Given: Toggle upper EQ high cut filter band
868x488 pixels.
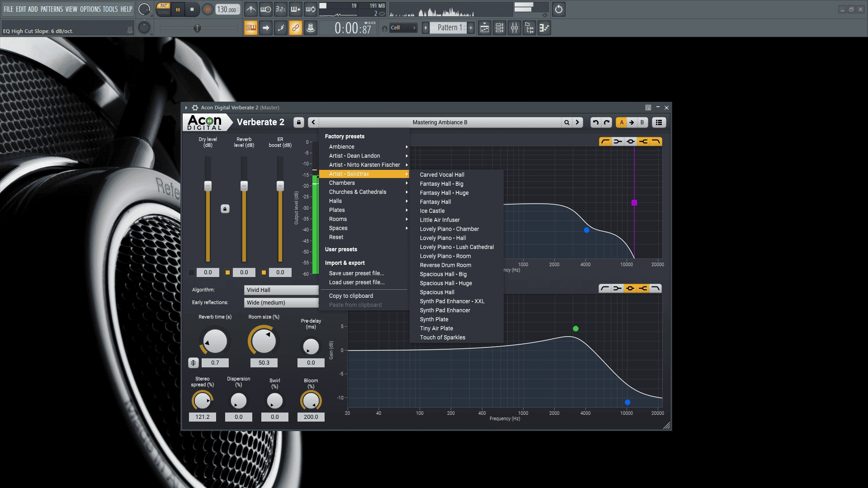Looking at the screenshot, I should click(656, 142).
